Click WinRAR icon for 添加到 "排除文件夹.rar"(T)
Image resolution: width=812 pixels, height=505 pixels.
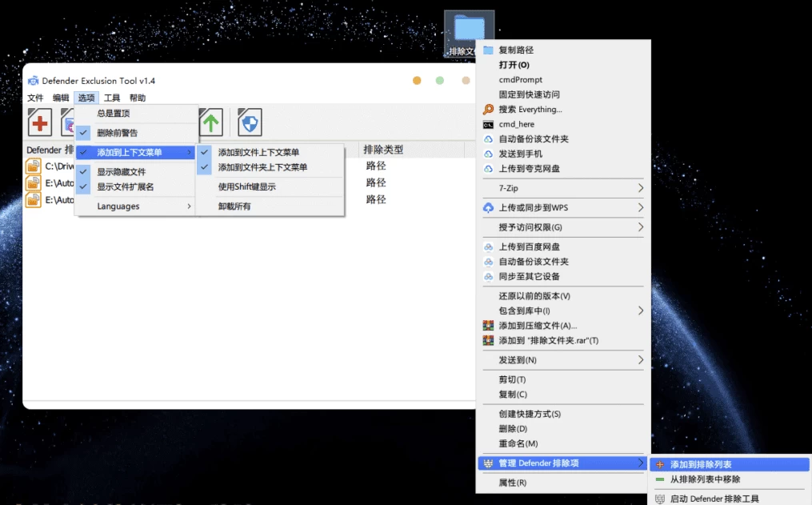[488, 340]
